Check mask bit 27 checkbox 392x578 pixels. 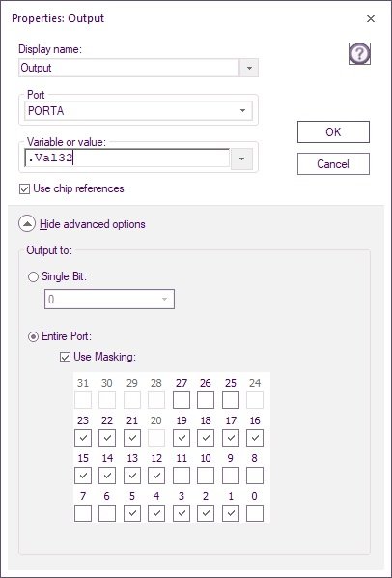(x=182, y=400)
